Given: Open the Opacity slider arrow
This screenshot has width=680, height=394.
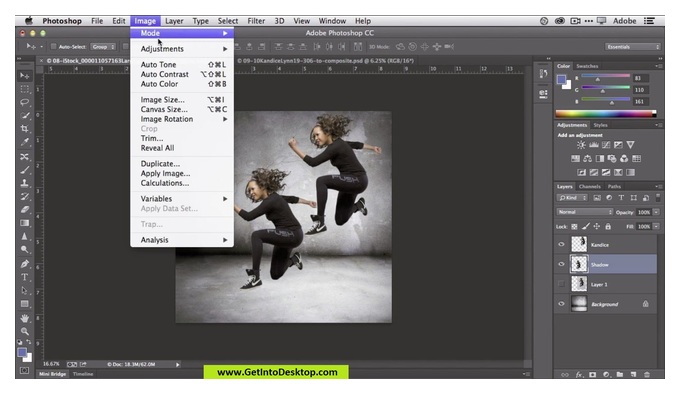Looking at the screenshot, I should coord(656,212).
